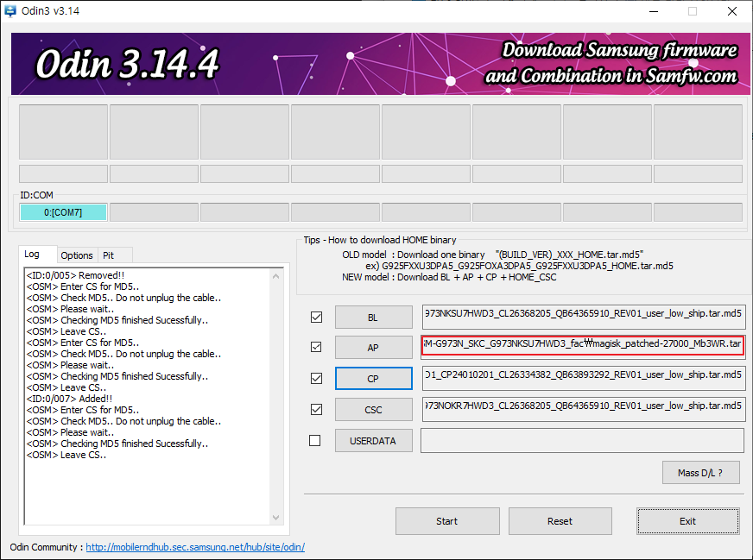Uncheck the CSC checkbox

pyautogui.click(x=316, y=409)
